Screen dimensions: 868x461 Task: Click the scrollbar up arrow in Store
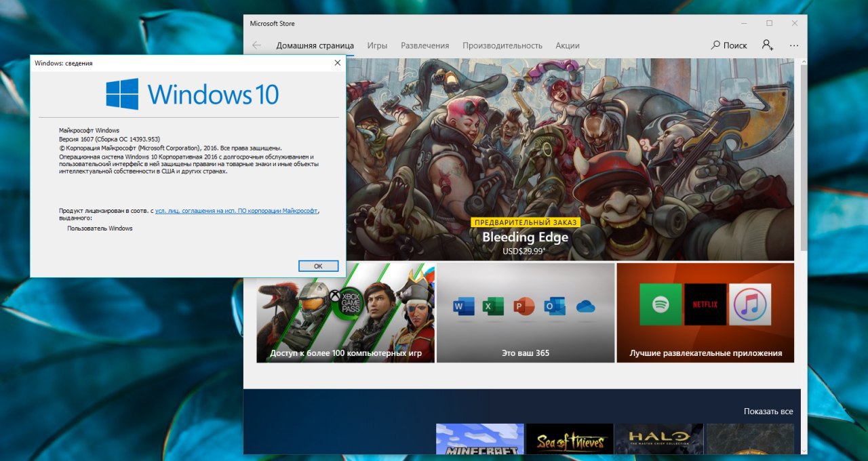804,62
